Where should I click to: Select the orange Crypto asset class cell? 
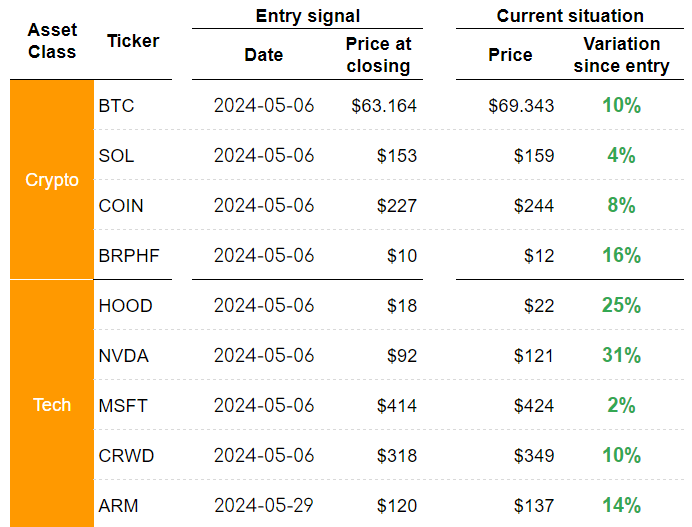click(x=51, y=180)
